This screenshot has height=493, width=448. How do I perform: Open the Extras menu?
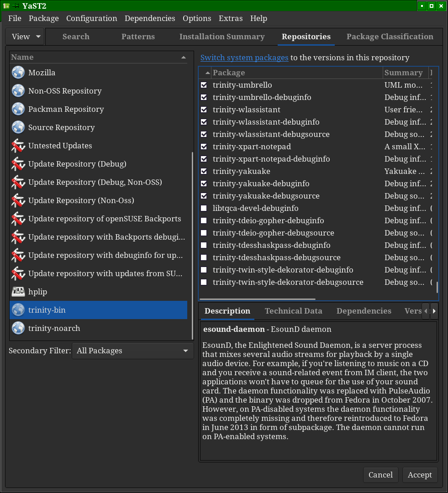(x=231, y=18)
